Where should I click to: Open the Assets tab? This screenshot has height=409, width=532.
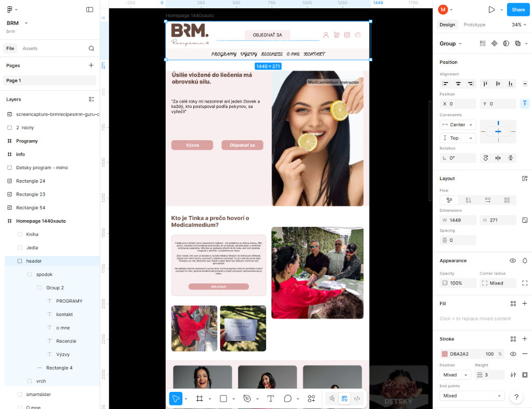[x=30, y=48]
